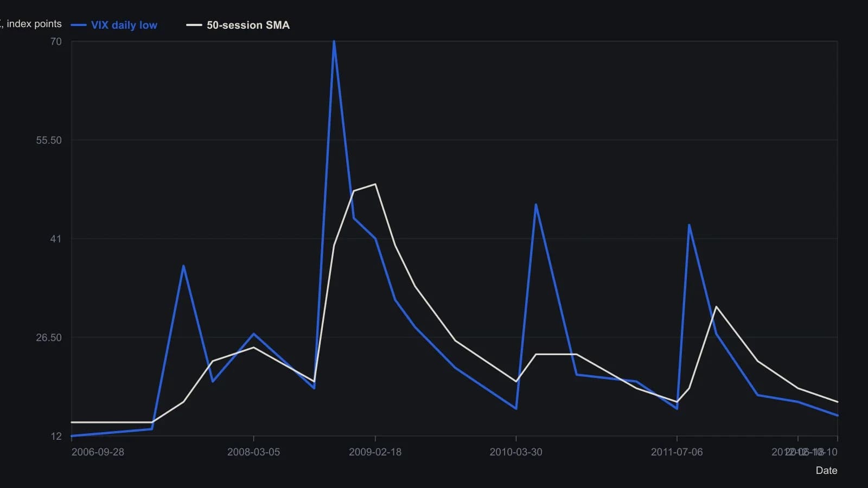The width and height of the screenshot is (868, 488).
Task: Toggle the VIX daily low legend entry
Action: pos(114,25)
